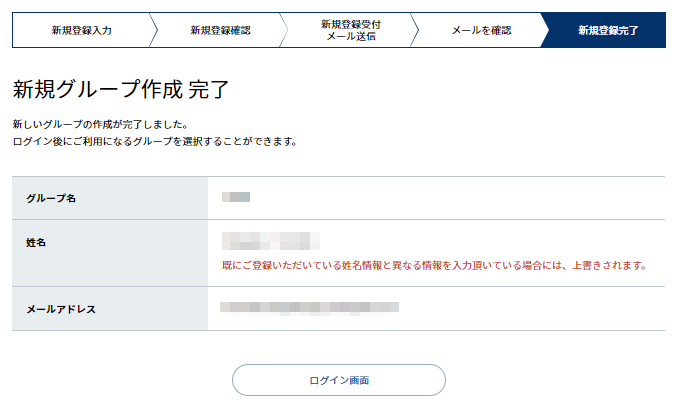Screen dimensions: 688x412
Task: Click the 新規登録受付メール送信 step
Action: [x=351, y=30]
